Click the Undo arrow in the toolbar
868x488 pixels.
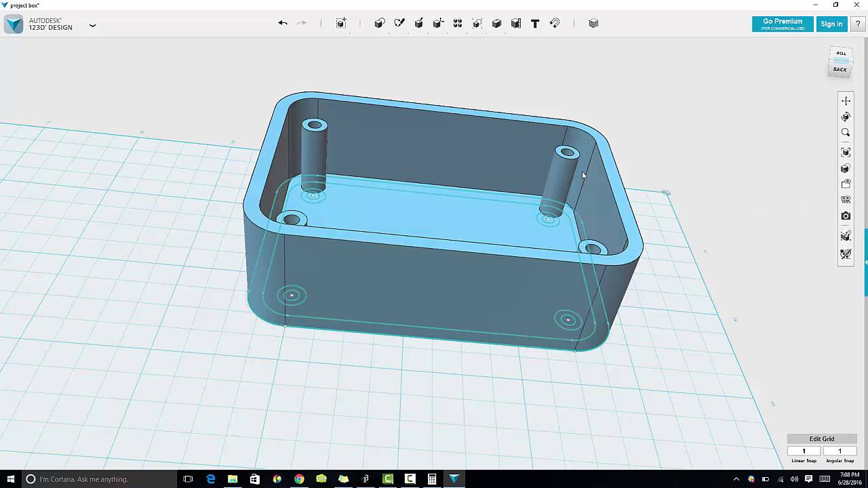click(283, 23)
